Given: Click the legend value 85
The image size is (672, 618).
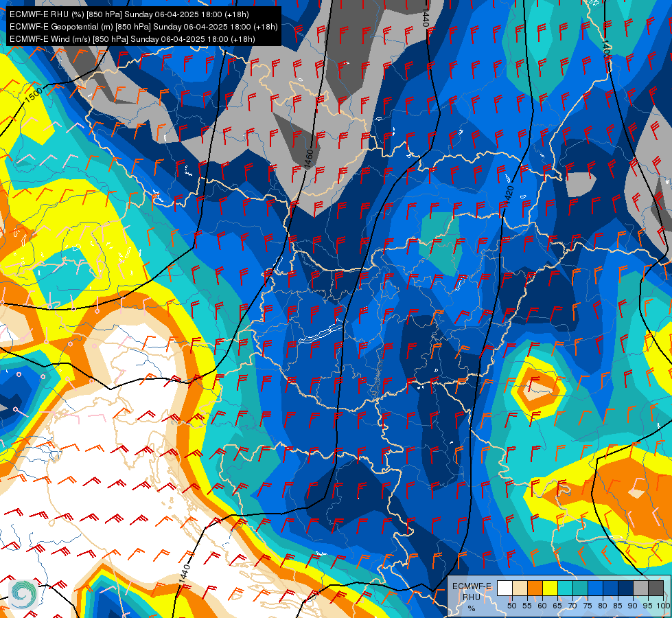Looking at the screenshot, I should coord(618,606).
